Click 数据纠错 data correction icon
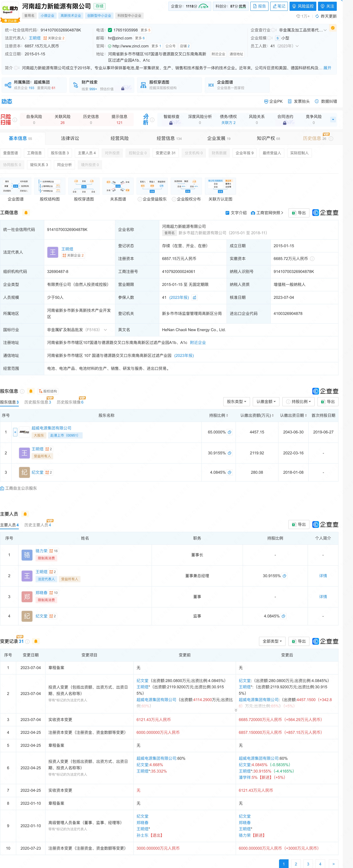The image size is (353, 868). [326, 101]
